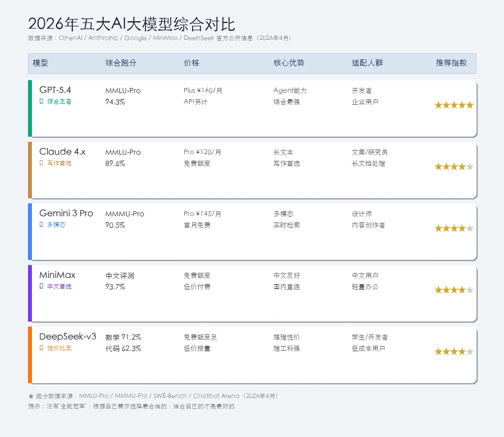Click the small icon beside 中文首选 tag
This screenshot has height=437, width=504.
coord(41,286)
